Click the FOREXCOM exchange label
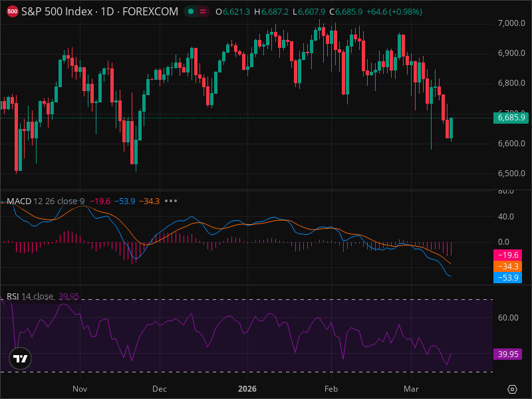Screen dimensions: 532x399 [150, 11]
